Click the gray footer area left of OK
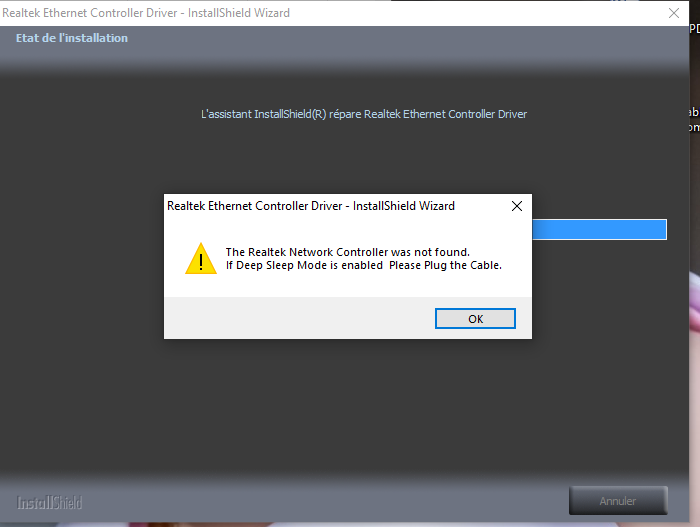 click(x=299, y=318)
